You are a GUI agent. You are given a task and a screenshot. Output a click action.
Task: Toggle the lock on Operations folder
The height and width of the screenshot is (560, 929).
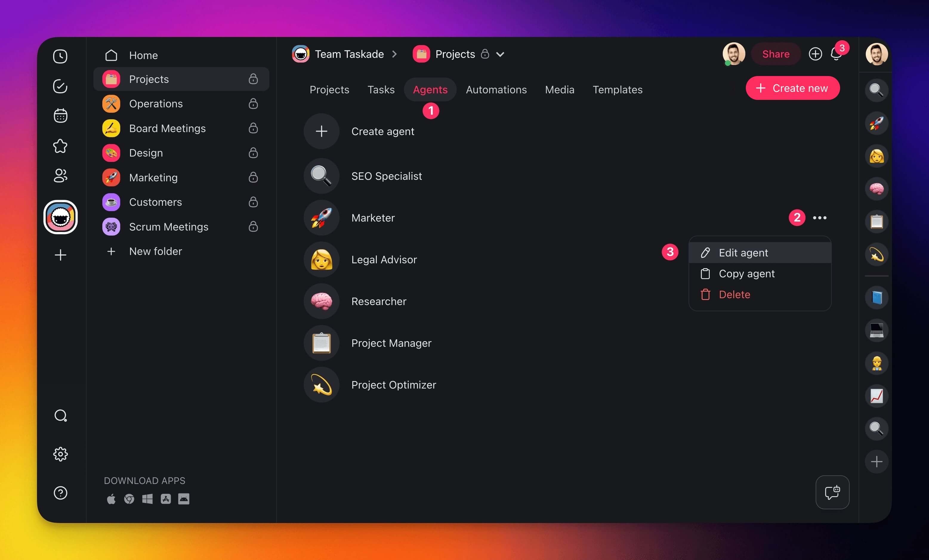253,104
